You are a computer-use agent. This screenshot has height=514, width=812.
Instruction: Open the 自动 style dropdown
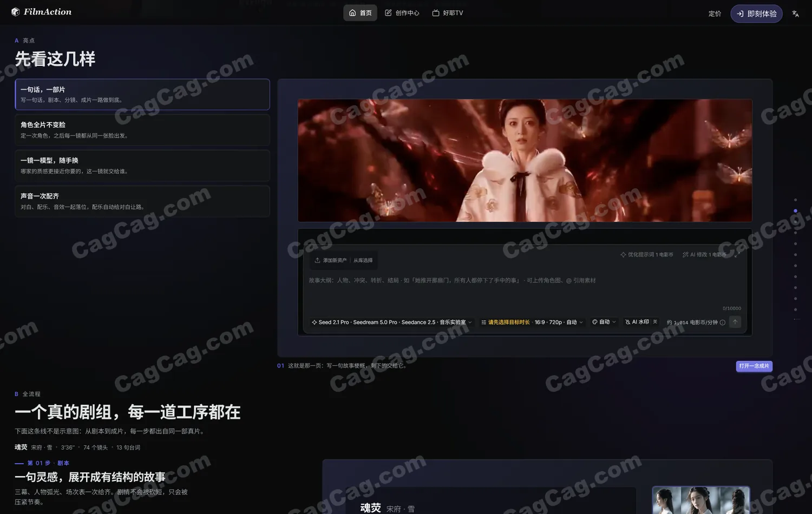point(604,322)
